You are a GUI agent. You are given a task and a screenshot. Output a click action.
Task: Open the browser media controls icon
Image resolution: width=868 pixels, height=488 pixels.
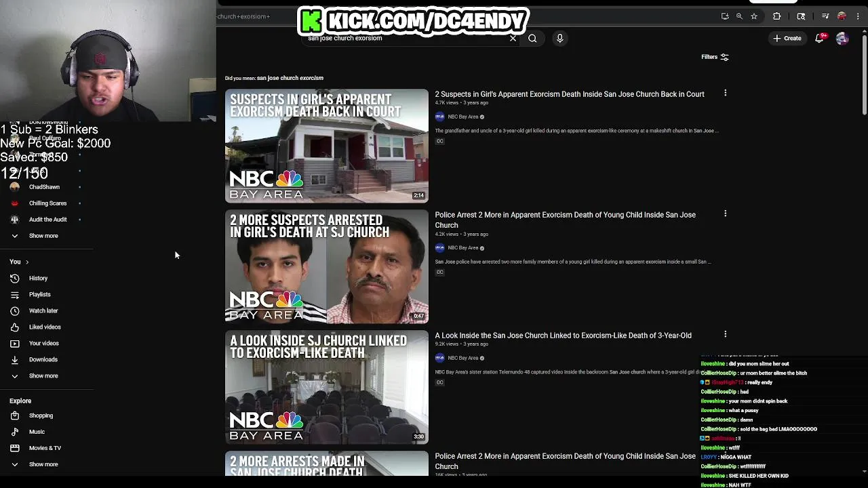point(825,16)
